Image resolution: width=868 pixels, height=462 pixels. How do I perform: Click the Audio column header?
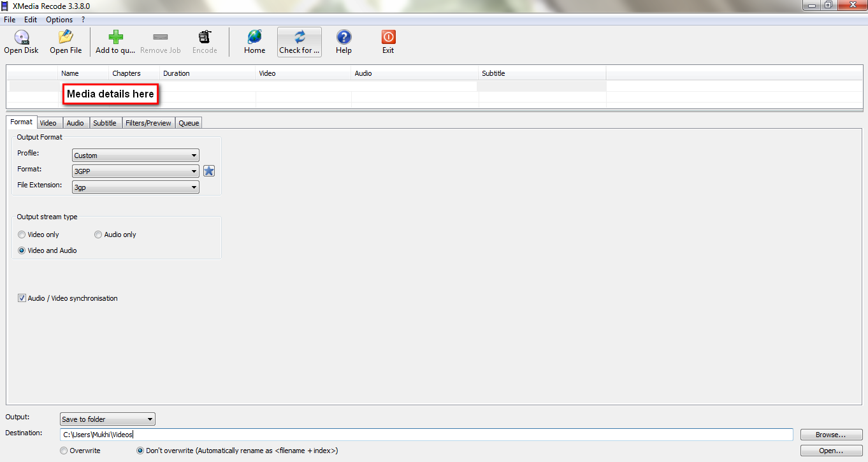(x=415, y=73)
